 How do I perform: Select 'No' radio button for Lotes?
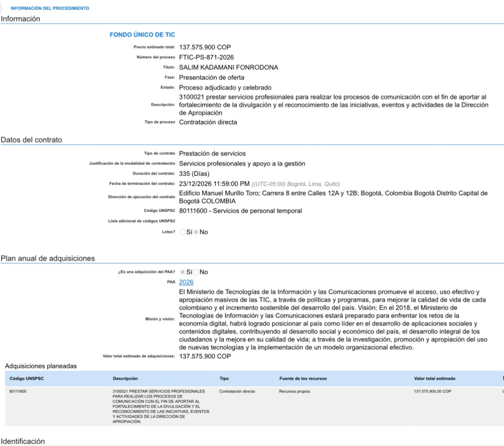click(x=196, y=232)
